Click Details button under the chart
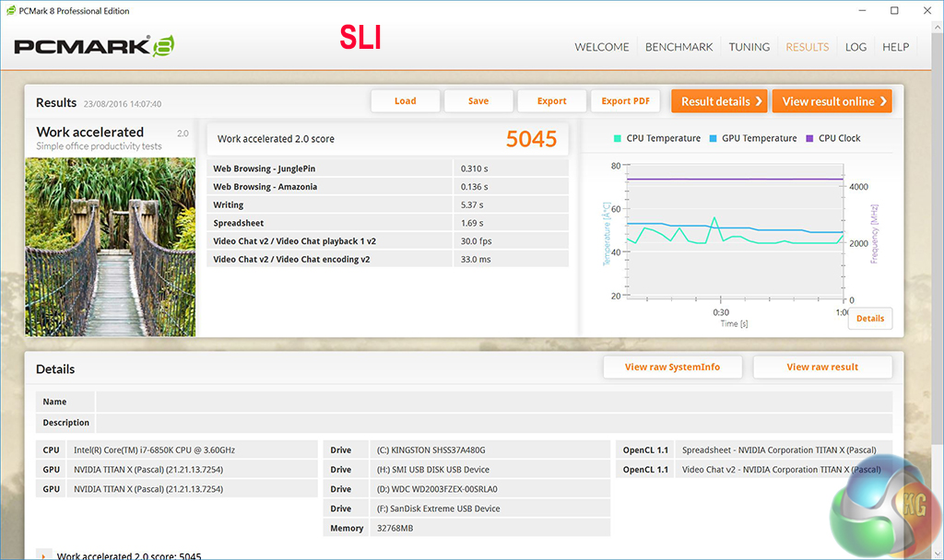 [869, 319]
